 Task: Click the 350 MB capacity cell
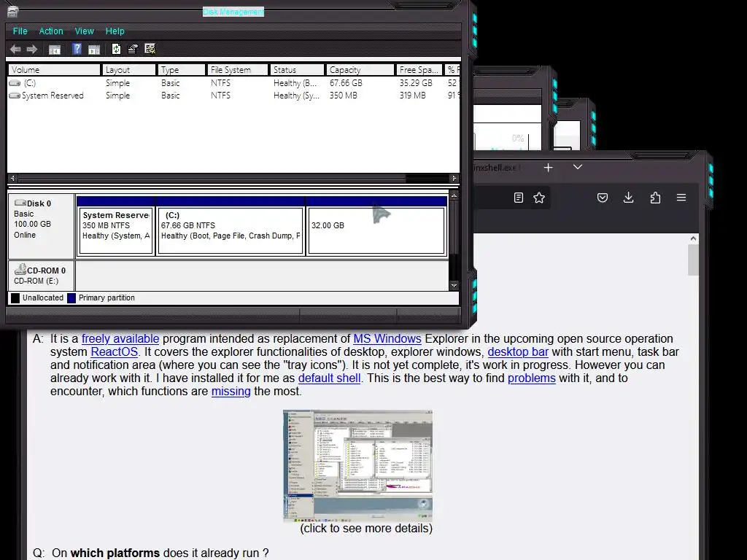pos(343,96)
